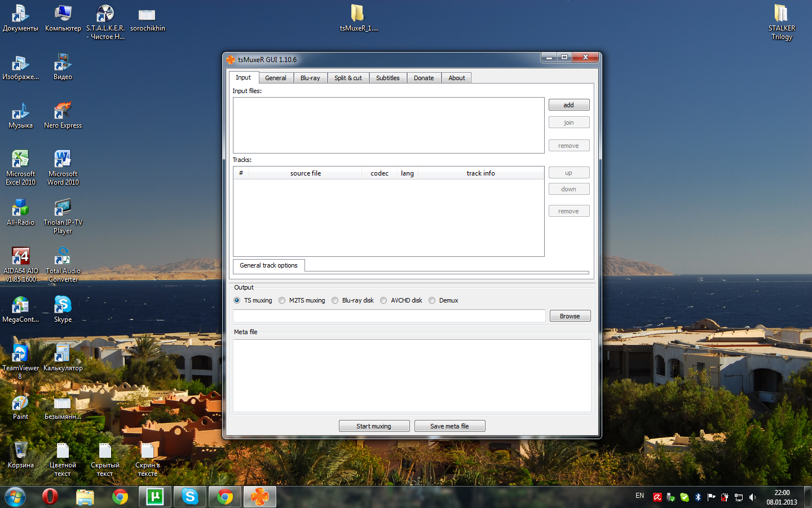Select the Скрин в тексте file icon

click(148, 459)
